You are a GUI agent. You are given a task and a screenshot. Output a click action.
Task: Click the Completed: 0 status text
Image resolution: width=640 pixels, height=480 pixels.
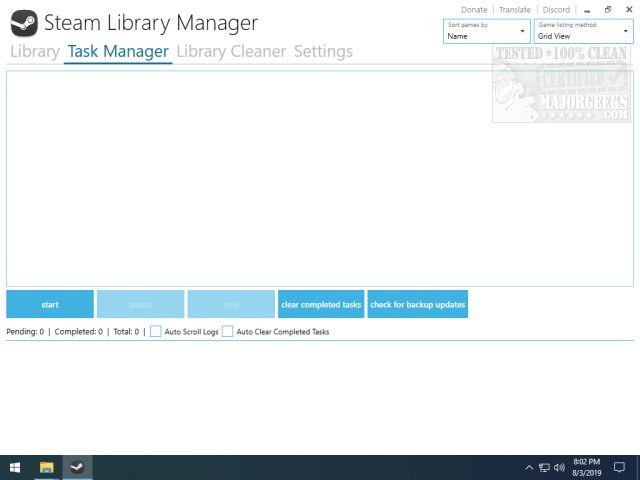(x=79, y=331)
